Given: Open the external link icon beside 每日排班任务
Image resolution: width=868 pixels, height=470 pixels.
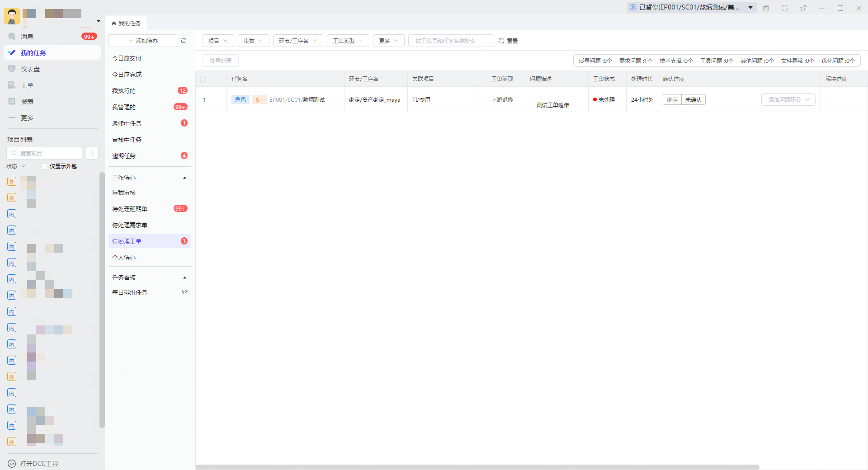Looking at the screenshot, I should tap(185, 292).
